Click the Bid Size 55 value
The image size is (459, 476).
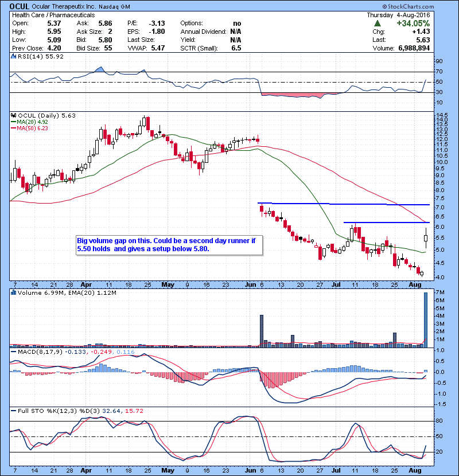point(108,48)
